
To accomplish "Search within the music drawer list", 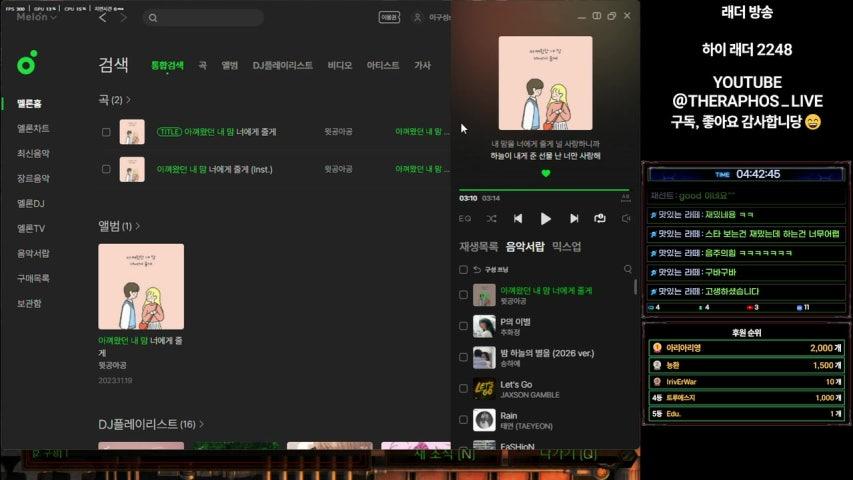I will 628,269.
